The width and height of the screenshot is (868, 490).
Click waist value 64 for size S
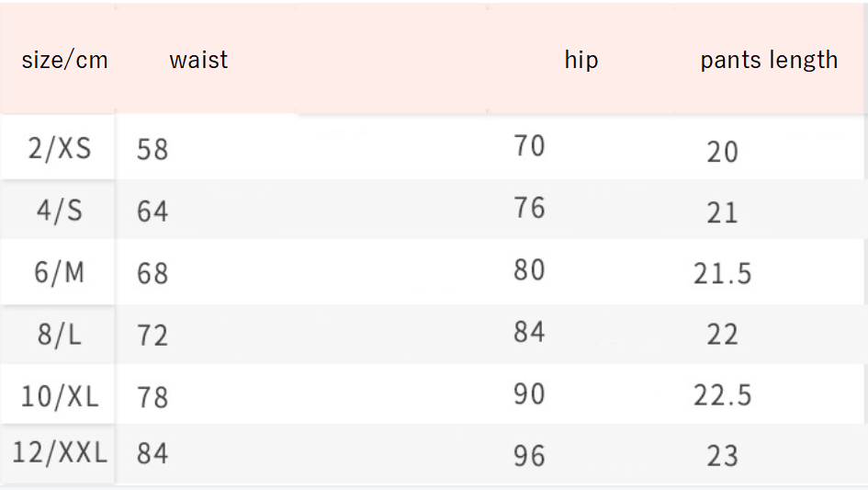152,211
